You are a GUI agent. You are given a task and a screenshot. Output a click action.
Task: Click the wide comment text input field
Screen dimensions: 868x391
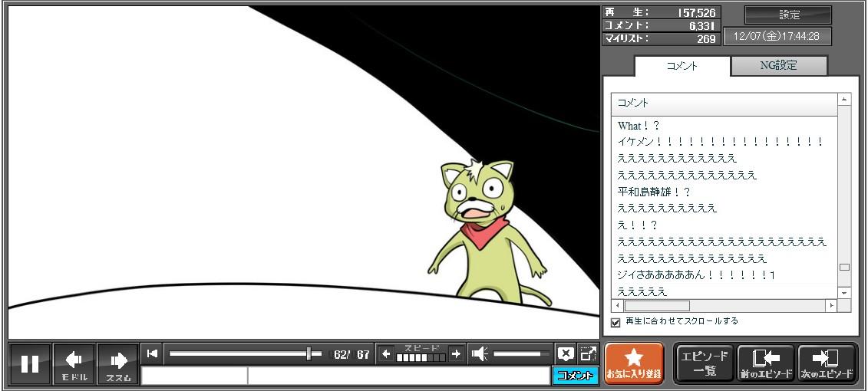[x=398, y=376]
